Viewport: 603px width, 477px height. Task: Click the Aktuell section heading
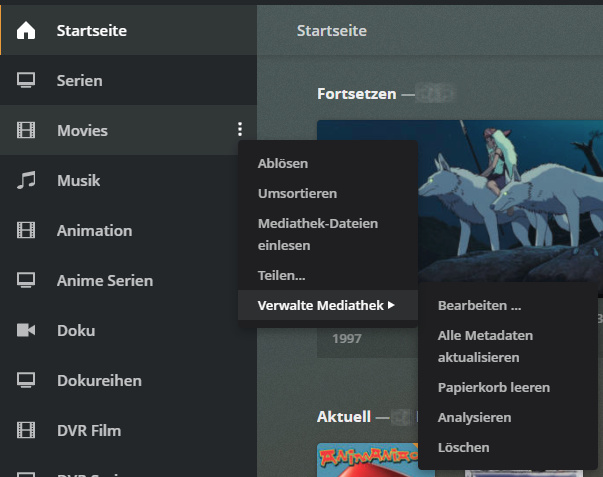344,417
